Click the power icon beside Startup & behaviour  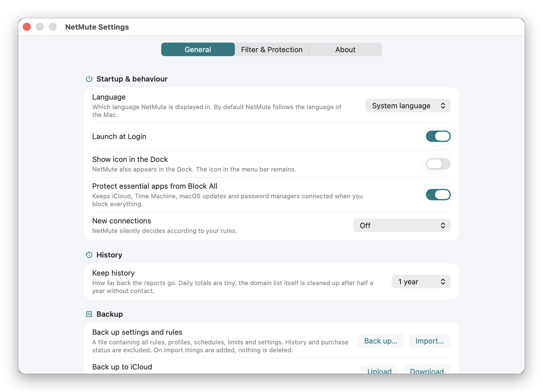(89, 79)
